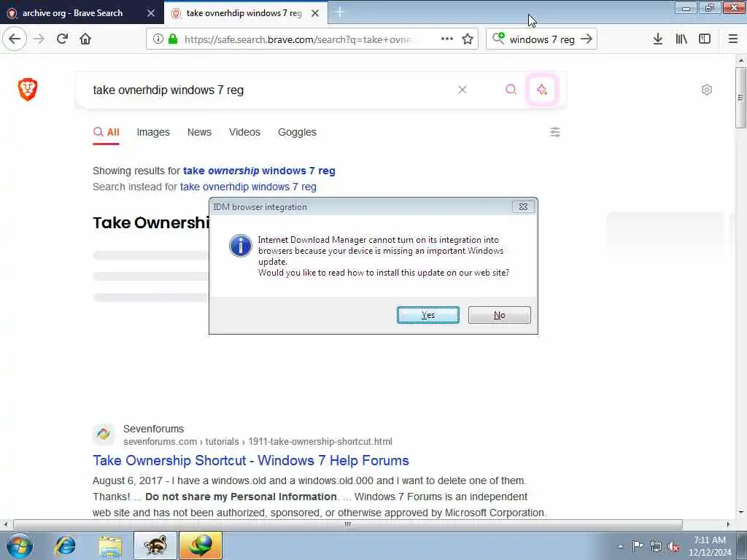
Task: Open search filters slider icon
Action: (555, 132)
